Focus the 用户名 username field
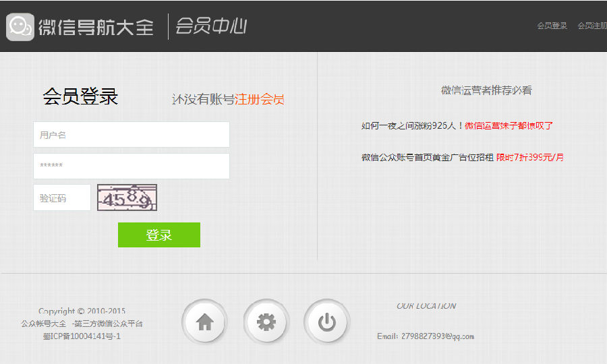This screenshot has width=607, height=364. 132,135
